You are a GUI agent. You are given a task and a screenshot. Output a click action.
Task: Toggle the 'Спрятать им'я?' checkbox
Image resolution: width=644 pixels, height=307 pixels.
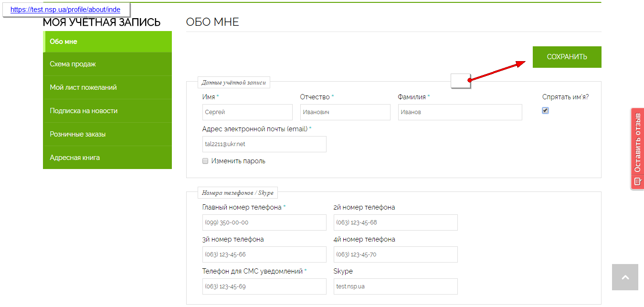[x=546, y=110]
